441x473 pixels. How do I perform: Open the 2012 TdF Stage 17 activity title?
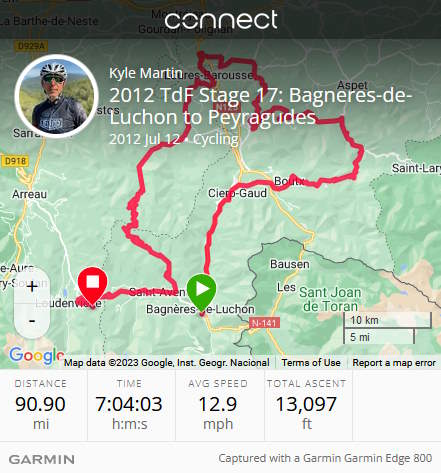[261, 106]
